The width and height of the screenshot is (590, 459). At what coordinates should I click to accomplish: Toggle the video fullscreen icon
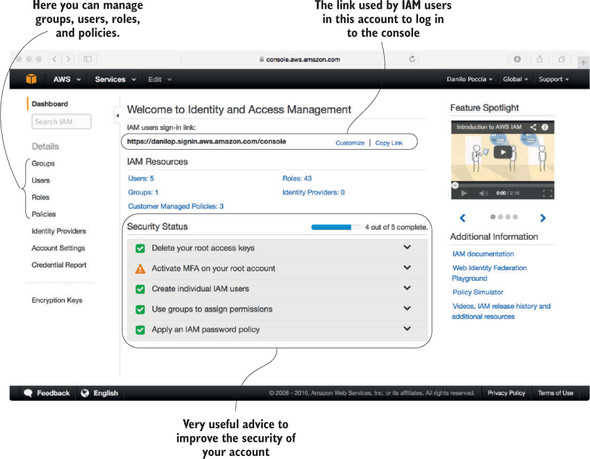[x=547, y=193]
